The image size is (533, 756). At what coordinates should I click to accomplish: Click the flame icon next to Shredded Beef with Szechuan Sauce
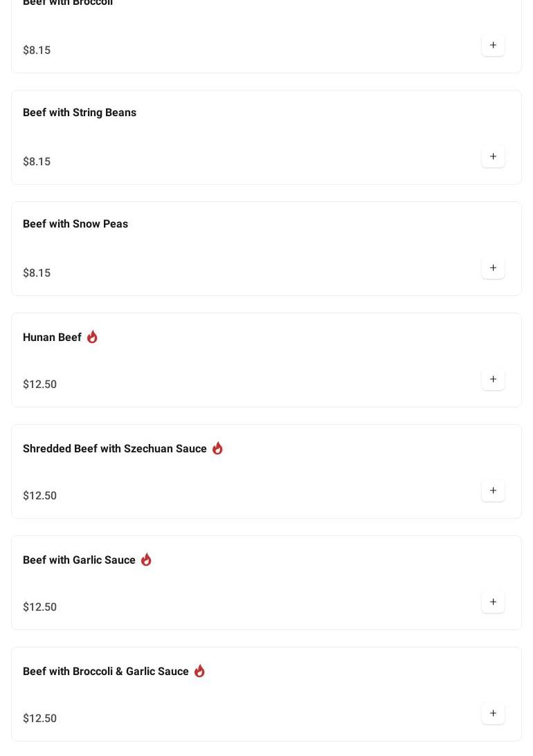pos(217,448)
